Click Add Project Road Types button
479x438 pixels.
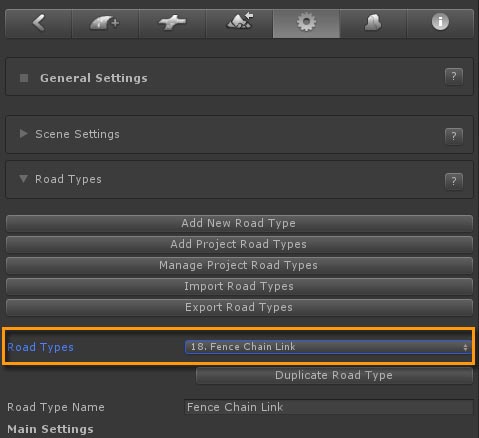point(239,244)
